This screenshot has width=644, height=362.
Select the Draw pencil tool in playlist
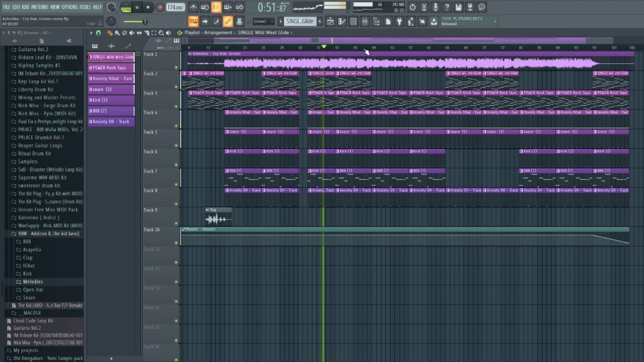(110, 33)
